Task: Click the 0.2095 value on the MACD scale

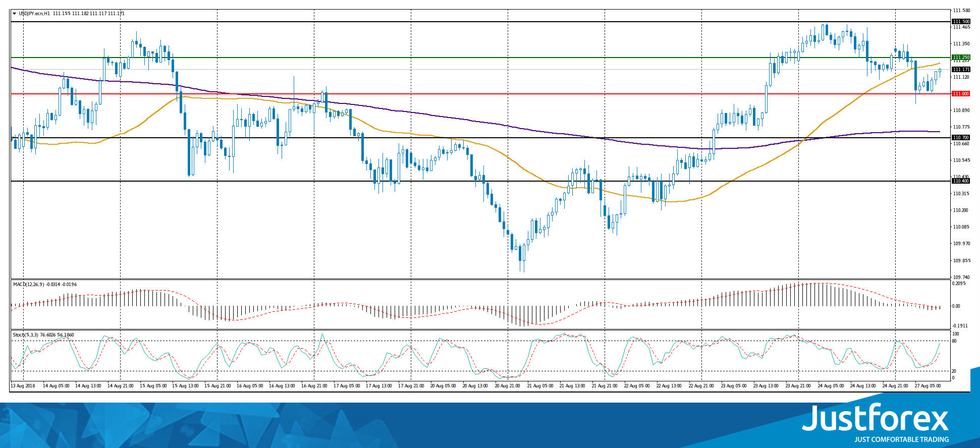Action: point(958,284)
